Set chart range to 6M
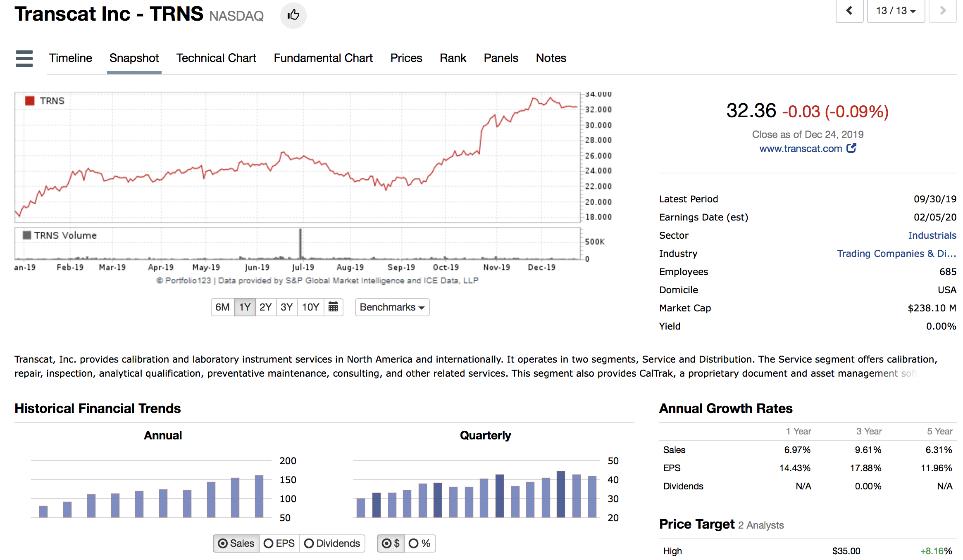The height and width of the screenshot is (560, 963). [x=222, y=307]
